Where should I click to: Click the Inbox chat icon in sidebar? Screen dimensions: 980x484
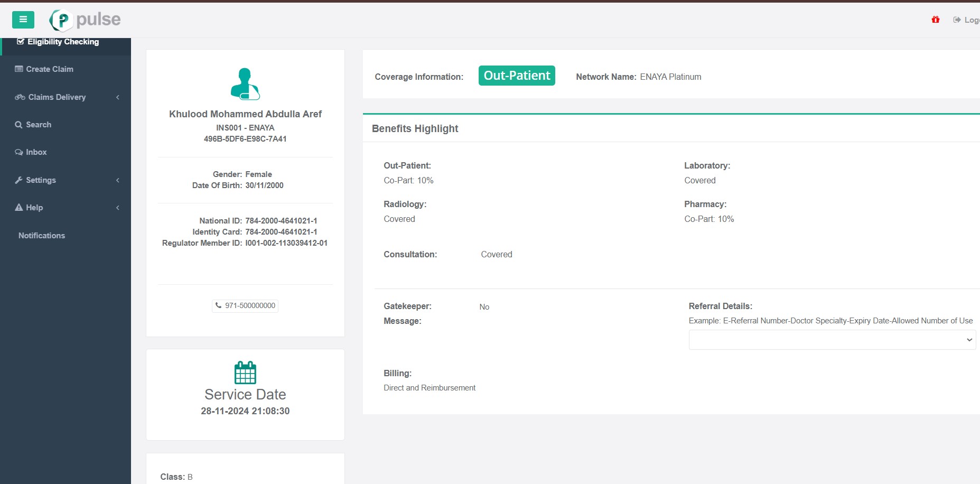tap(18, 152)
